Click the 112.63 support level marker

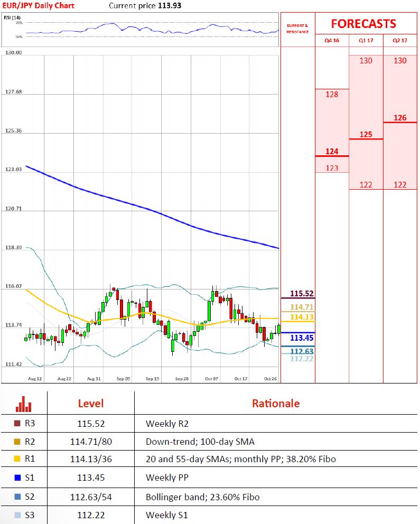301,351
